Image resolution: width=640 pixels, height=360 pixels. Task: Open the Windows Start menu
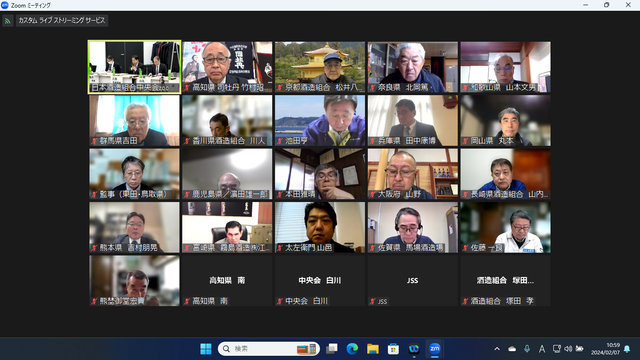click(x=206, y=349)
